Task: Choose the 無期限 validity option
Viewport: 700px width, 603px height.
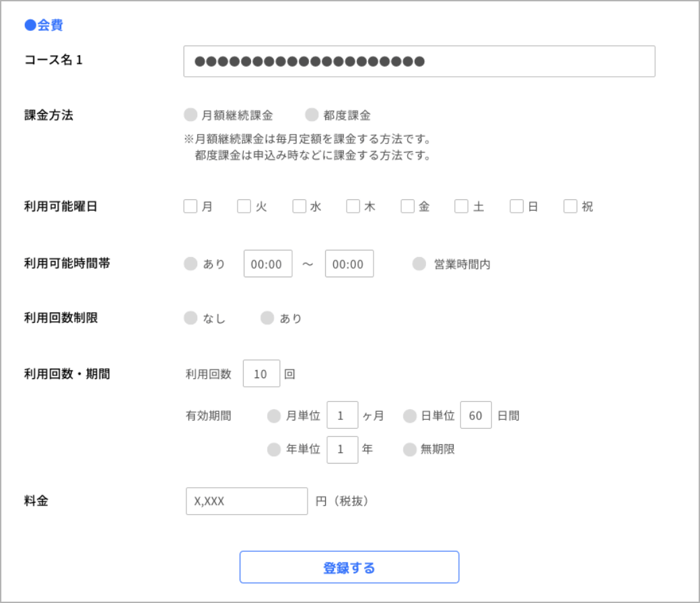Action: [x=410, y=450]
